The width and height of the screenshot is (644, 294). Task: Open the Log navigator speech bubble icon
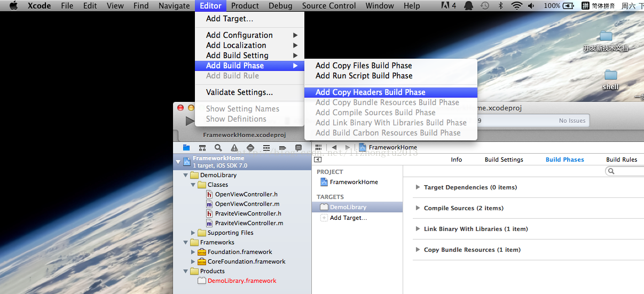click(299, 148)
